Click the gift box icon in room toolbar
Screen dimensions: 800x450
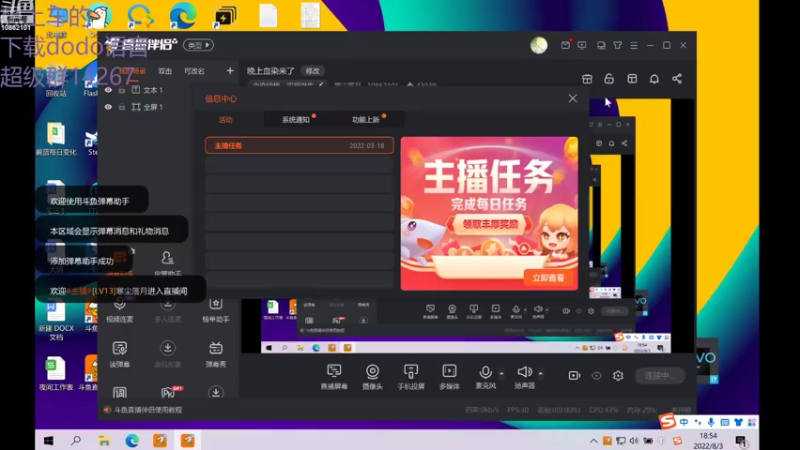pos(587,79)
